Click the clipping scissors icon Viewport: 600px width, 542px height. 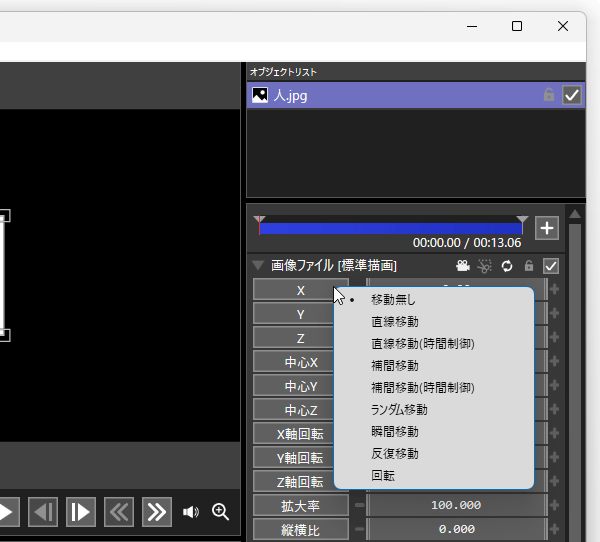[x=484, y=266]
